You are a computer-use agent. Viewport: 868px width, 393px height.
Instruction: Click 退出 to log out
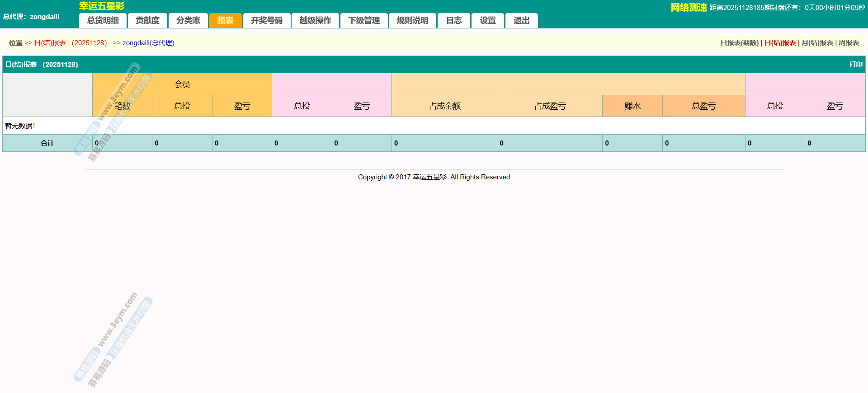[521, 20]
